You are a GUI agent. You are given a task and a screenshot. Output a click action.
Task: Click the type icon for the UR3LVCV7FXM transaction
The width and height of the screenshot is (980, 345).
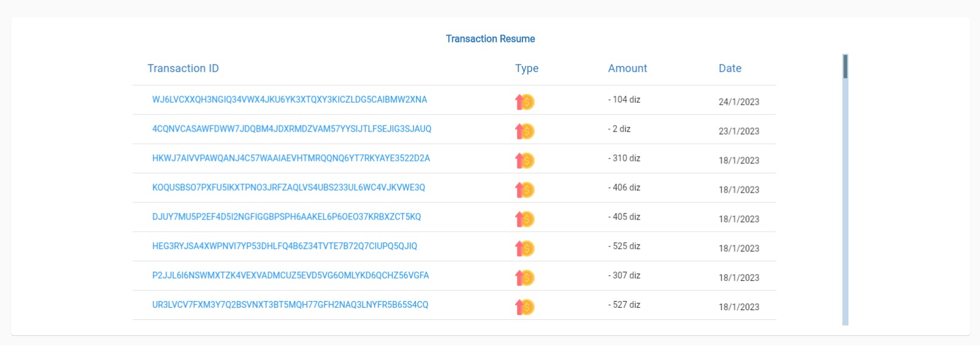pyautogui.click(x=525, y=307)
